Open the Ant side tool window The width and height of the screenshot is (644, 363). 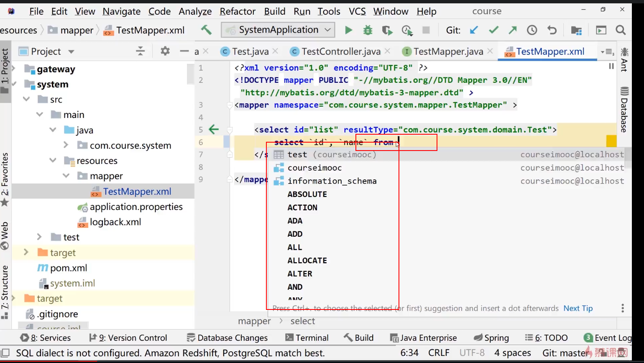coord(624,59)
